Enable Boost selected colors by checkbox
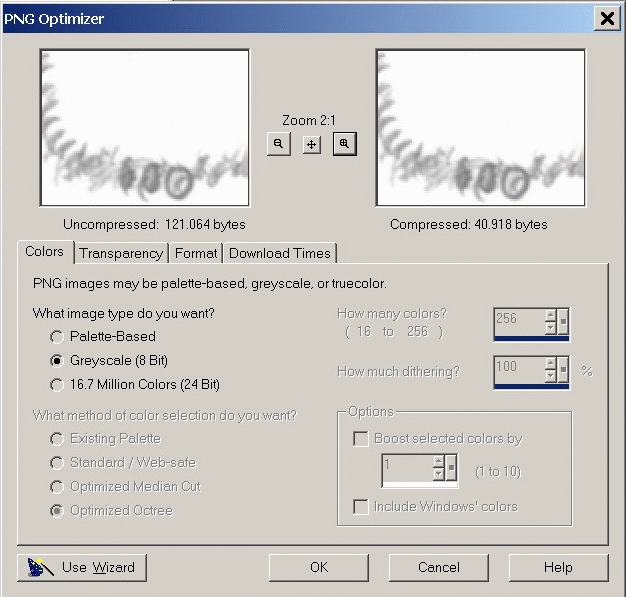 pos(361,439)
